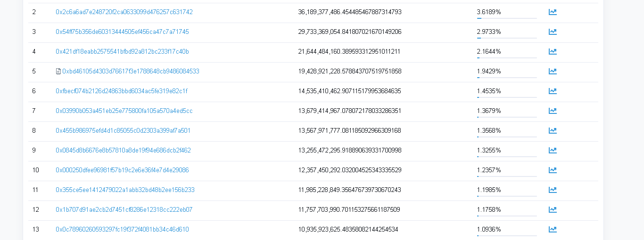This screenshot has width=644, height=240.
Task: Click the 3.6189% percentage progress bar
Action: coord(507,18)
